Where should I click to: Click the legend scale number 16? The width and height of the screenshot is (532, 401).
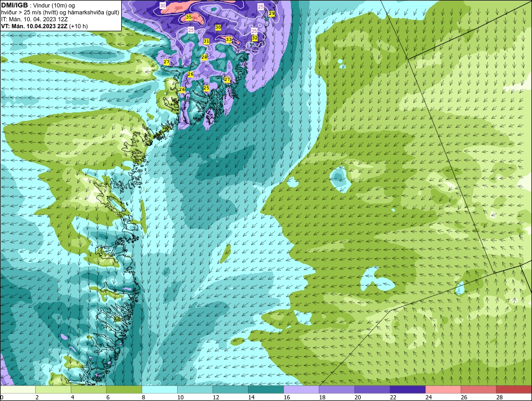287,397
